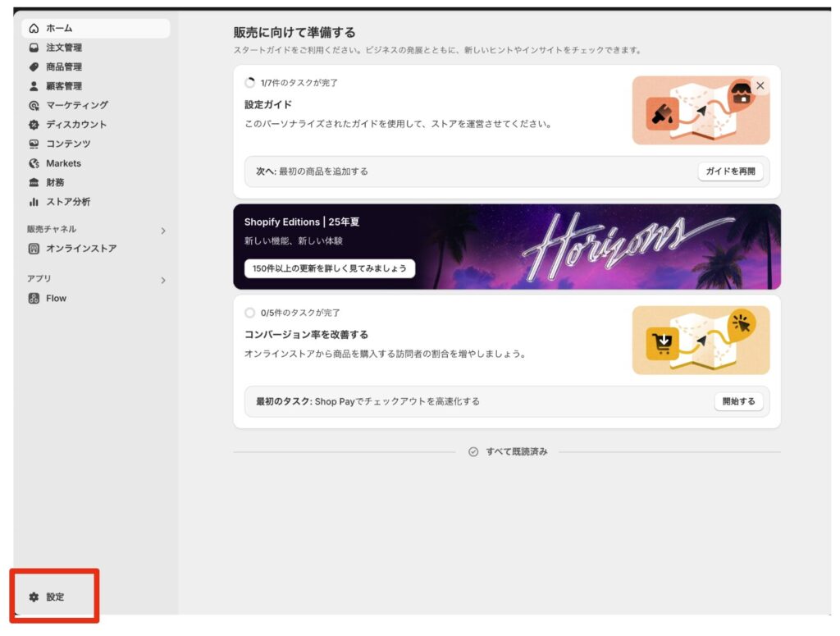Click the 設定 gear icon
The height and width of the screenshot is (636, 840).
coord(34,597)
